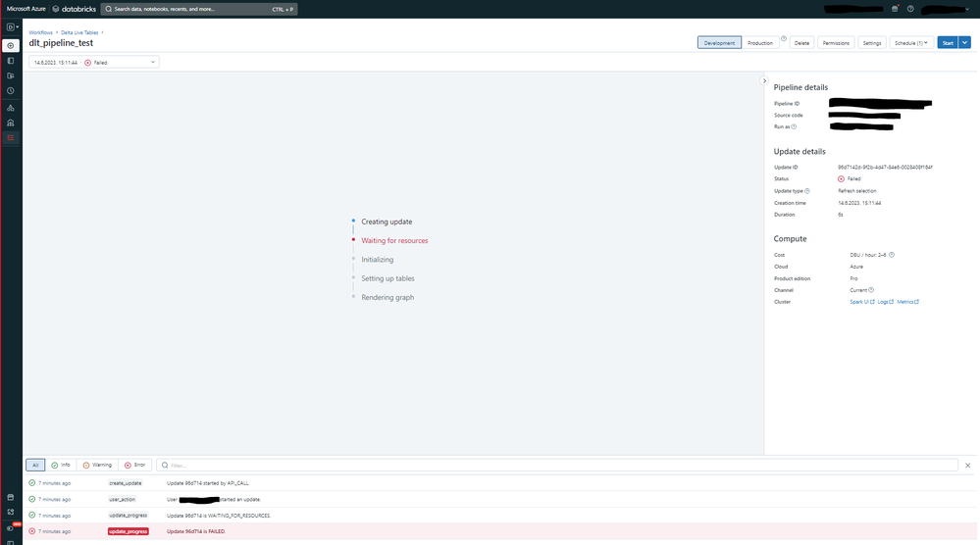
Task: Filter event log to Error entries
Action: point(135,465)
